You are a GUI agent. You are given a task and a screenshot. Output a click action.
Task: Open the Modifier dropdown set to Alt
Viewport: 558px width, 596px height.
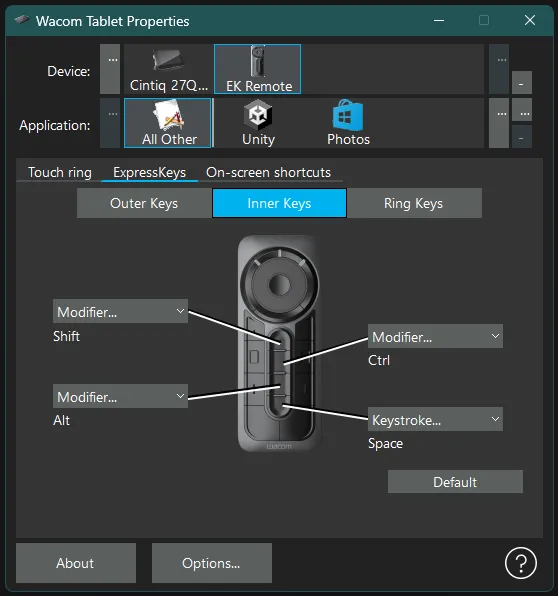click(120, 396)
